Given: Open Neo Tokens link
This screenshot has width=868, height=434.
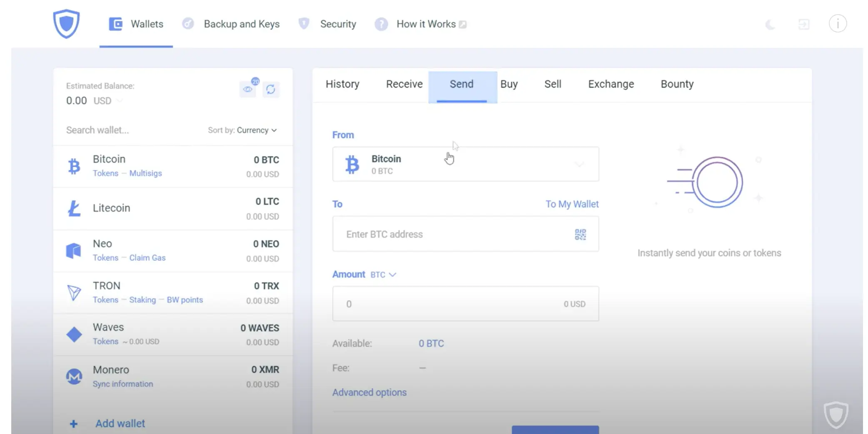Looking at the screenshot, I should pyautogui.click(x=105, y=258).
